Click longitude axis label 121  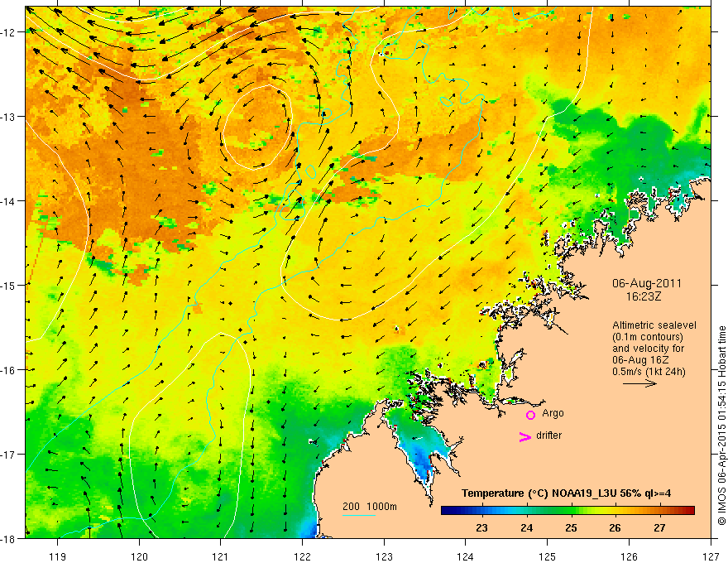coord(221,556)
